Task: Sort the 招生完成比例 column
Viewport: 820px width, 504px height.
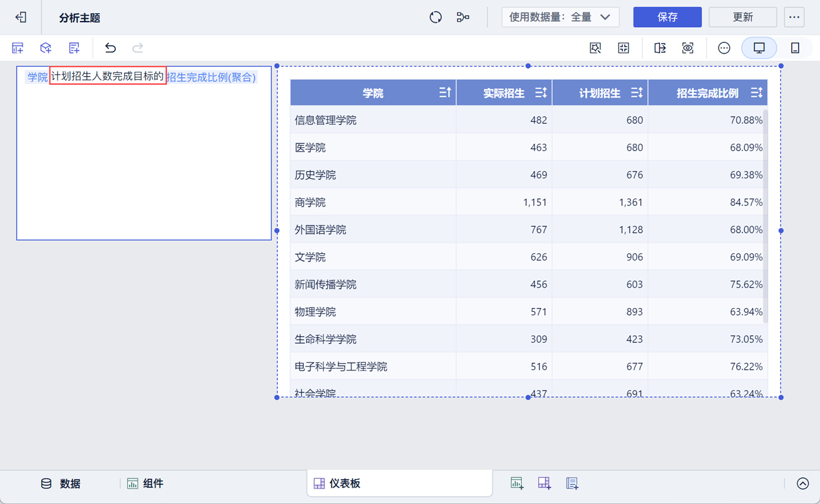Action: (757, 93)
